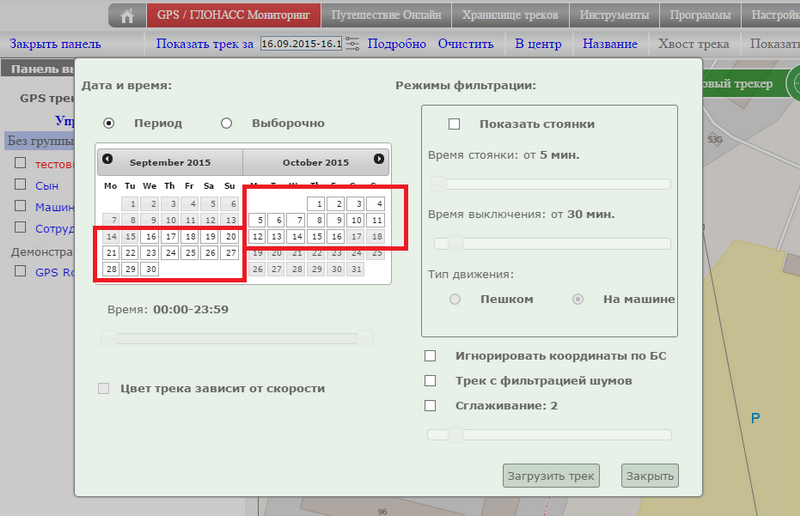Enable Трек с фильтрацией шумов
800x516 pixels.
(x=431, y=381)
